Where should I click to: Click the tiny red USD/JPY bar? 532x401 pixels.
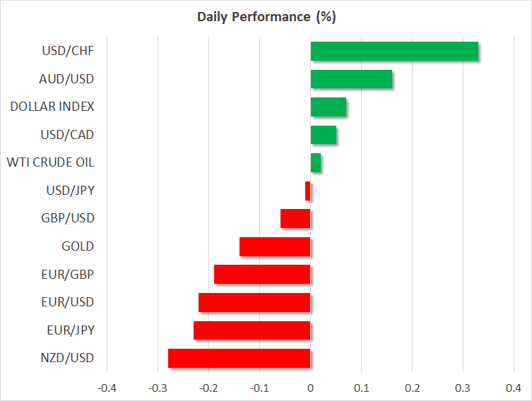[308, 191]
